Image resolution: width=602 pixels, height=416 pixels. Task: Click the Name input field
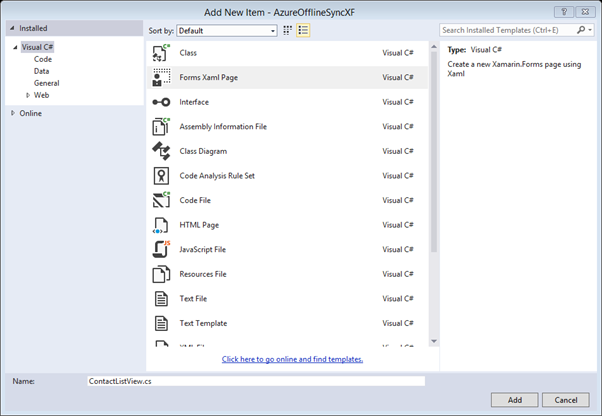(256, 381)
